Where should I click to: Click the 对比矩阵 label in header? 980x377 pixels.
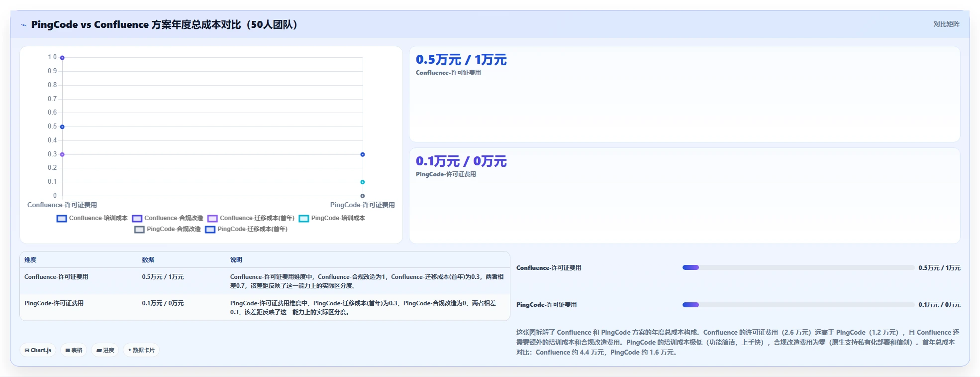click(946, 24)
